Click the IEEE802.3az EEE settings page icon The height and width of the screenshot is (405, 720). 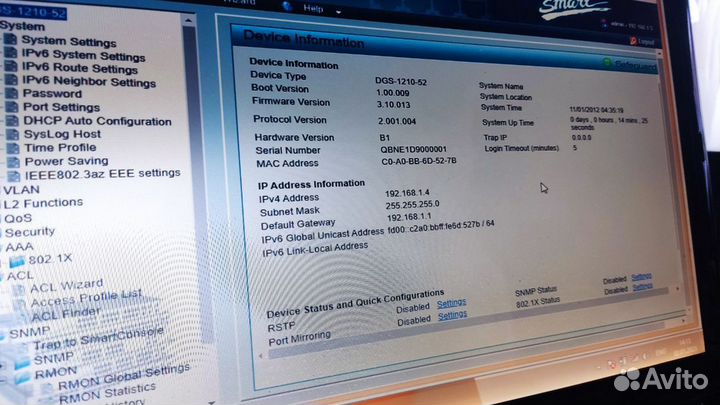(x=14, y=176)
